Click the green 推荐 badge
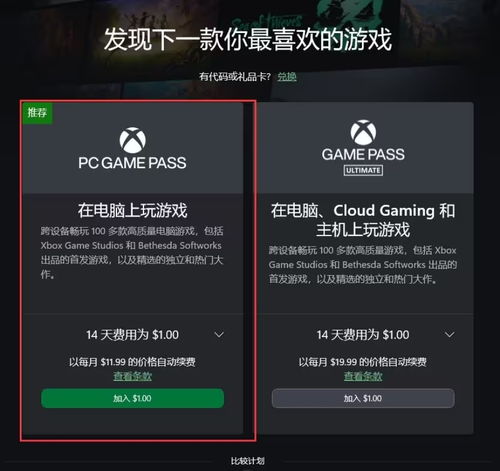500x471 pixels. (37, 113)
